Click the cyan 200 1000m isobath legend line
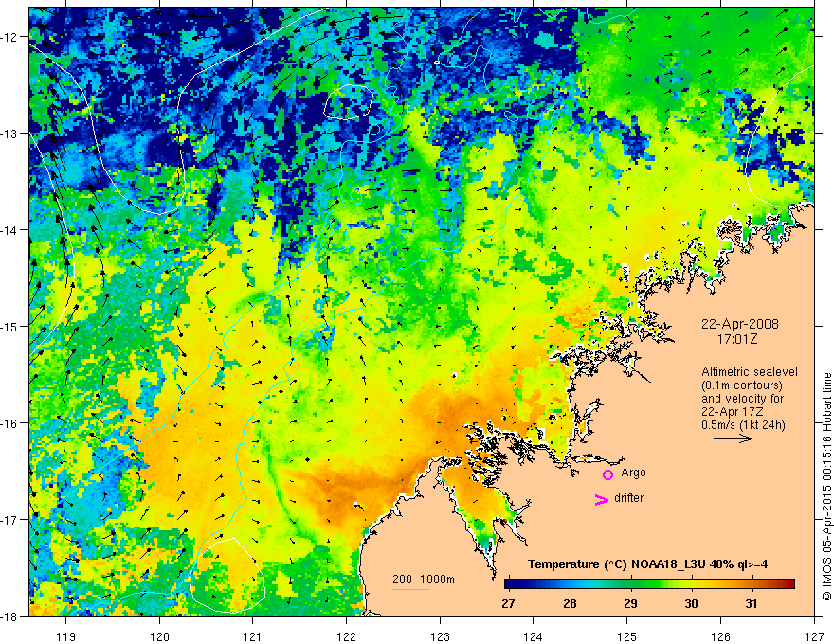834x644 pixels. (411, 589)
